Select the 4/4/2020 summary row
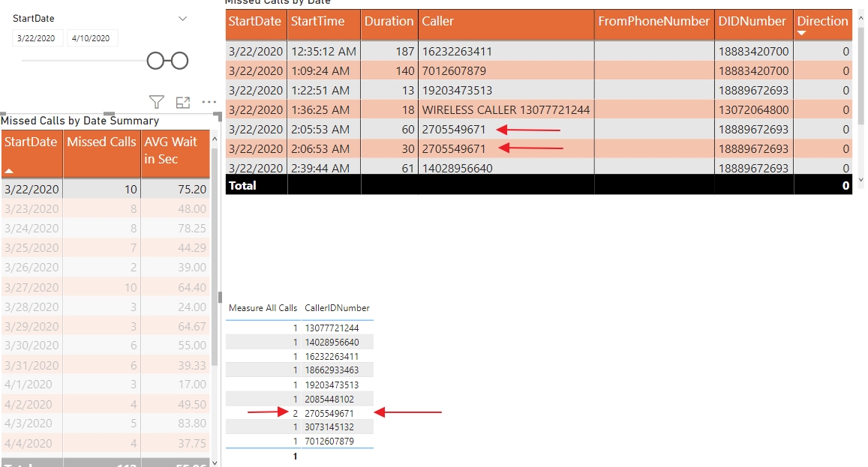 pos(105,443)
